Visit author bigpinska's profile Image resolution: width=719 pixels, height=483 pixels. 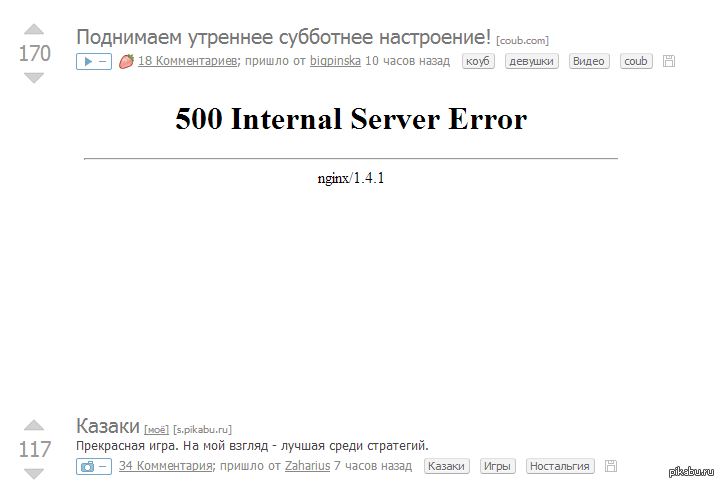coord(335,61)
